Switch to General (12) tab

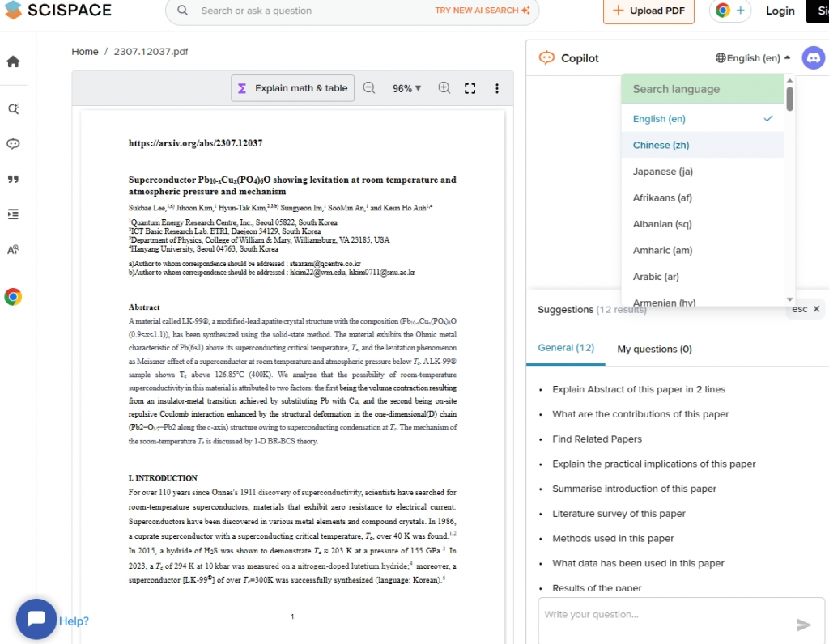tap(566, 348)
